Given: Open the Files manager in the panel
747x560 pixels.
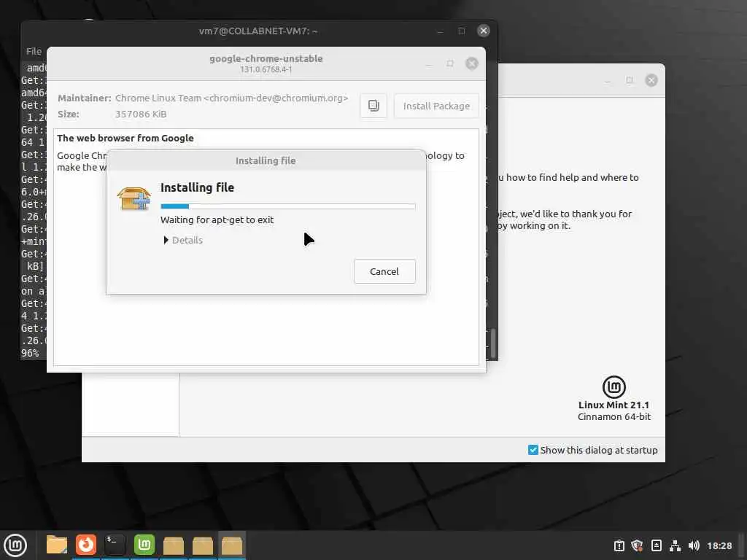Looking at the screenshot, I should pyautogui.click(x=56, y=545).
